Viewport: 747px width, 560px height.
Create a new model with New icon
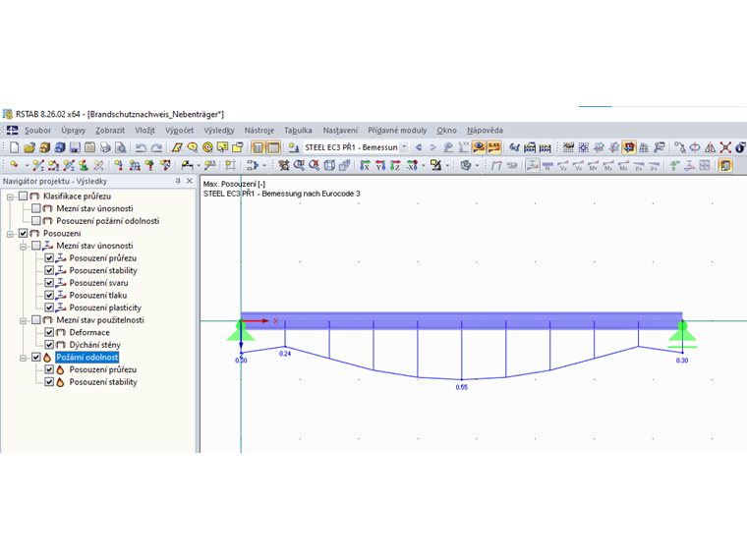tap(15, 147)
